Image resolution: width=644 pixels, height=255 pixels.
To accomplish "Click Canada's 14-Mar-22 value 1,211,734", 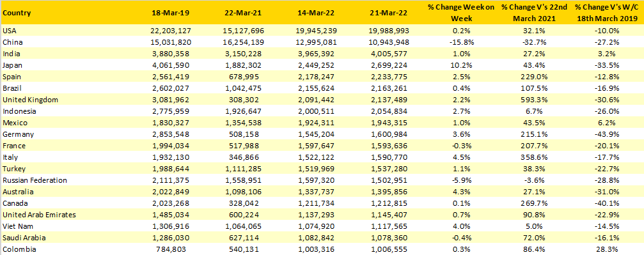I will click(x=317, y=203).
